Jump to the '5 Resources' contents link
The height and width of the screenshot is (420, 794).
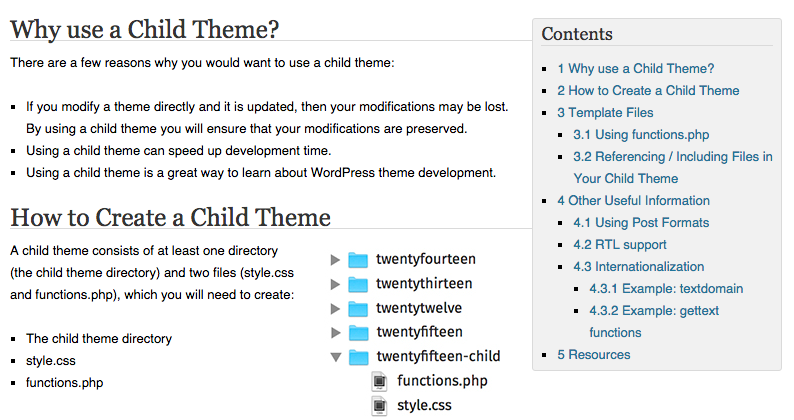[x=594, y=355]
